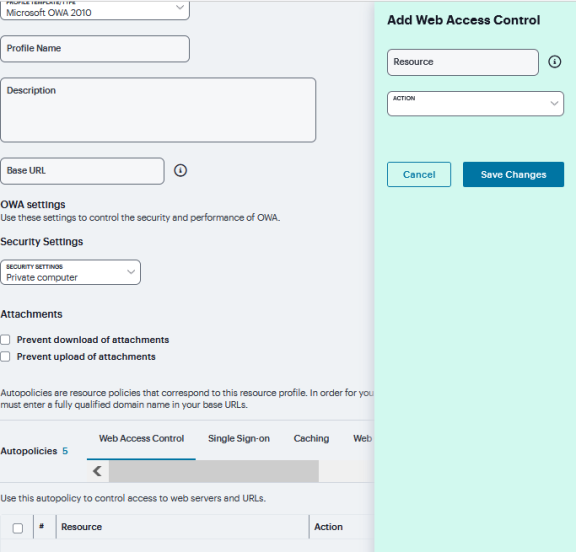
Task: Click into the Base URL field
Action: (x=82, y=171)
